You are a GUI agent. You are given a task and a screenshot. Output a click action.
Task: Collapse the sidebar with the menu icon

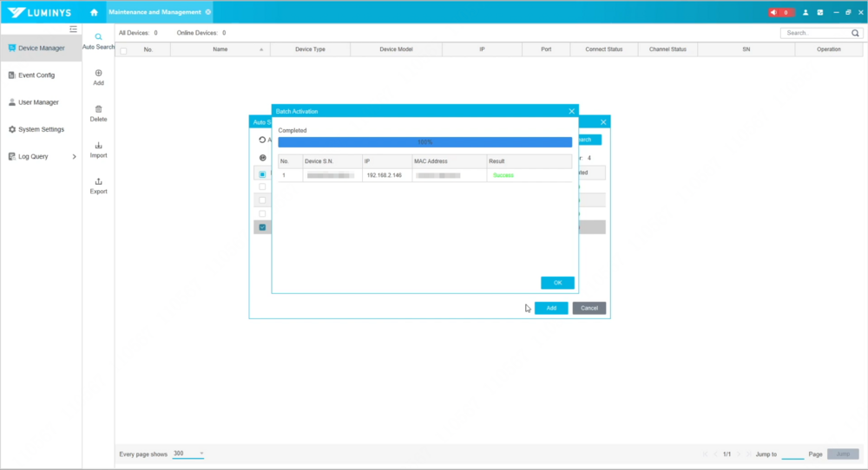(74, 29)
